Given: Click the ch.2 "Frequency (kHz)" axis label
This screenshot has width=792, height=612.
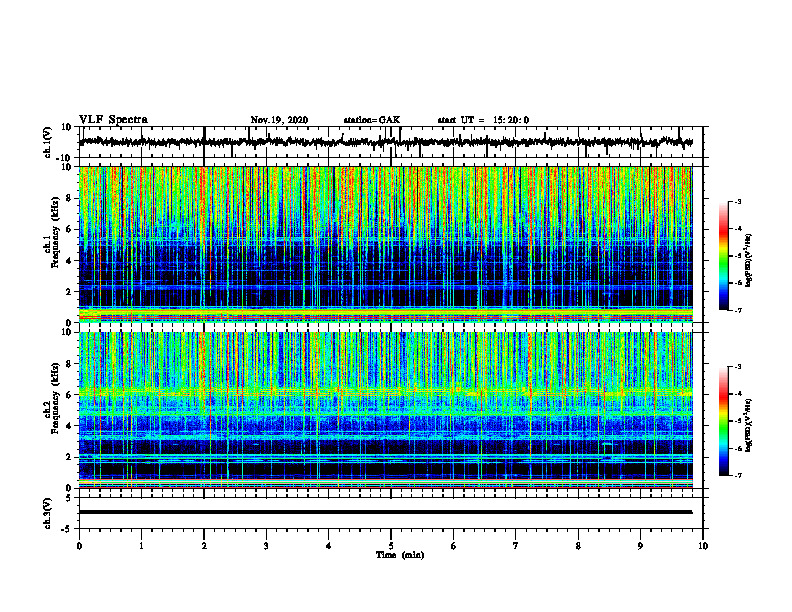Looking at the screenshot, I should (55, 398).
